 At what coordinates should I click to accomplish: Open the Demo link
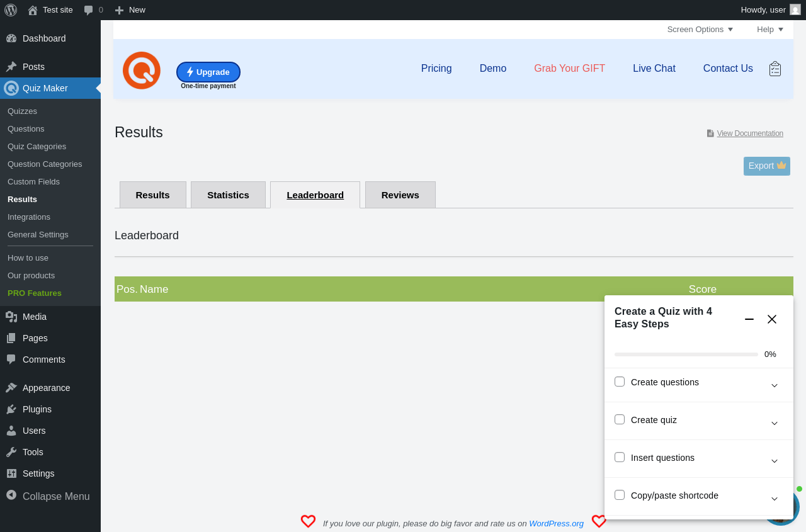pyautogui.click(x=493, y=69)
